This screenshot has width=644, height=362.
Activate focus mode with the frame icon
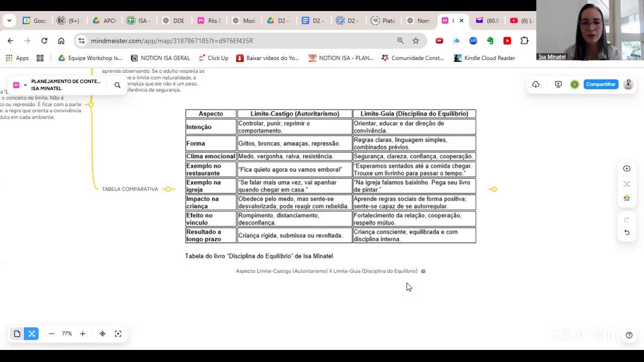118,334
